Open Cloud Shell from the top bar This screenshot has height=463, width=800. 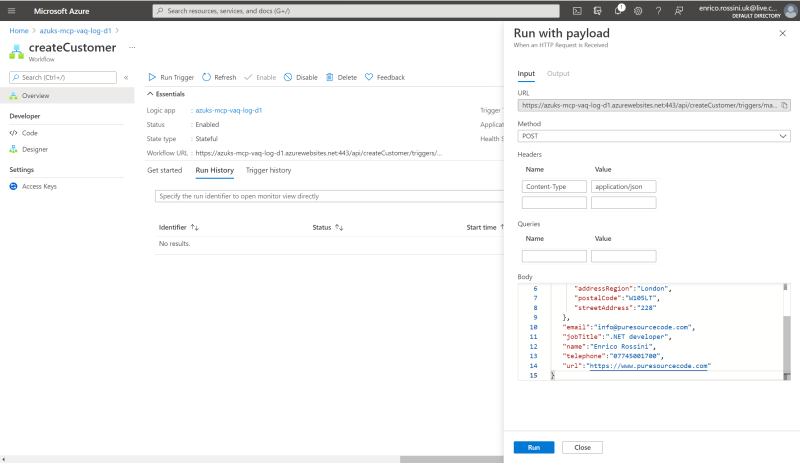click(x=577, y=11)
